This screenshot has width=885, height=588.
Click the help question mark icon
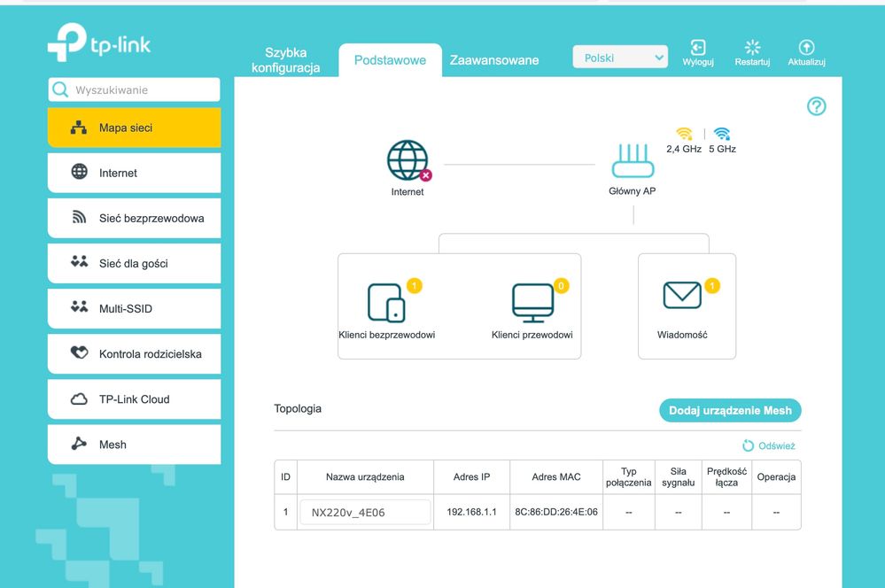pyautogui.click(x=816, y=106)
